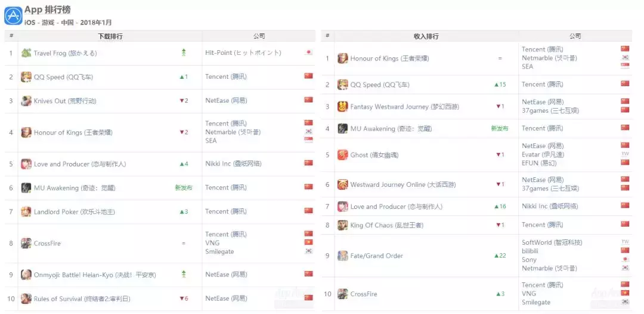Click ▲16 change for Love and Producer

(500, 207)
